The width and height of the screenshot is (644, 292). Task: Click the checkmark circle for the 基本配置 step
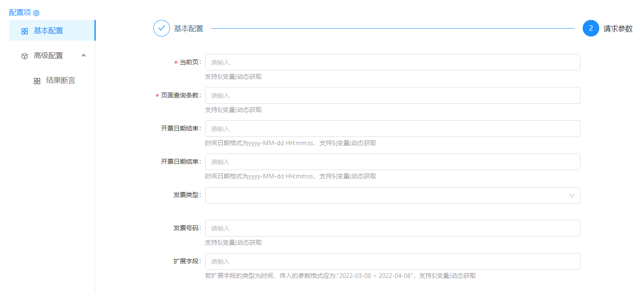162,28
